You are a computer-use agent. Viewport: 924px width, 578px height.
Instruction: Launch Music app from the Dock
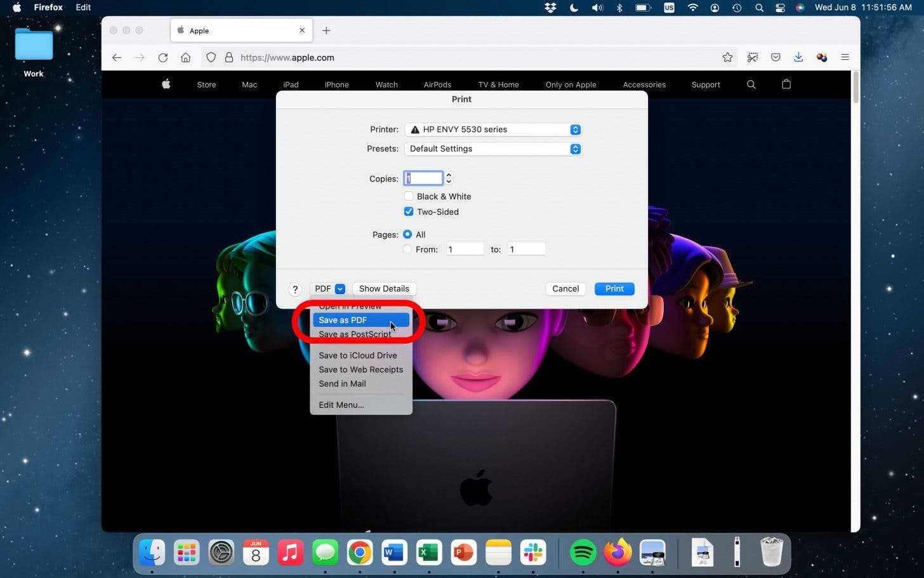[x=291, y=553]
